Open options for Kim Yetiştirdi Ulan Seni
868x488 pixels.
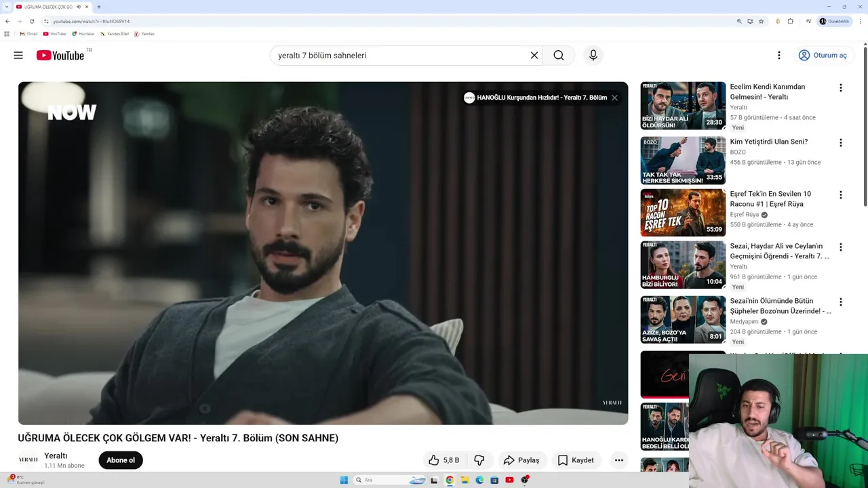pos(841,143)
